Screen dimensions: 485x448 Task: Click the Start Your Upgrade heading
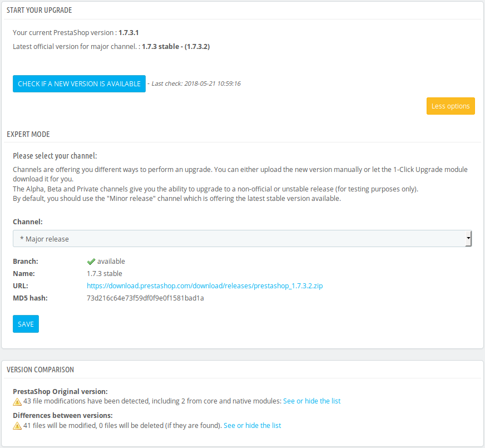(x=39, y=10)
